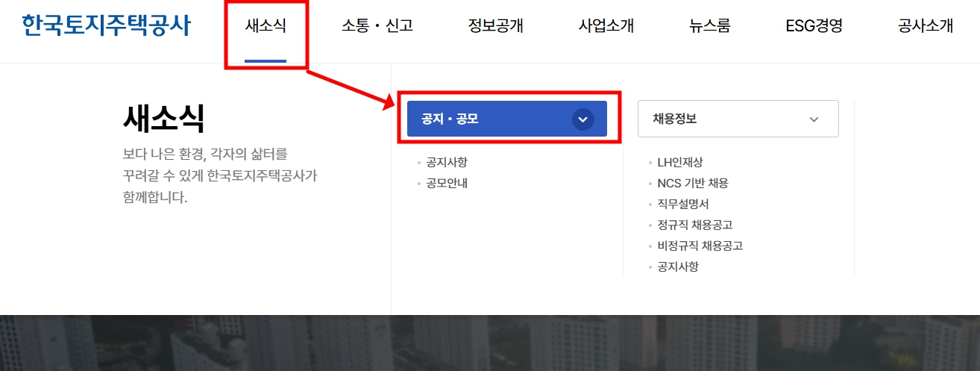The image size is (980, 371).
Task: Select the large 새소식 heading text
Action: click(x=163, y=119)
